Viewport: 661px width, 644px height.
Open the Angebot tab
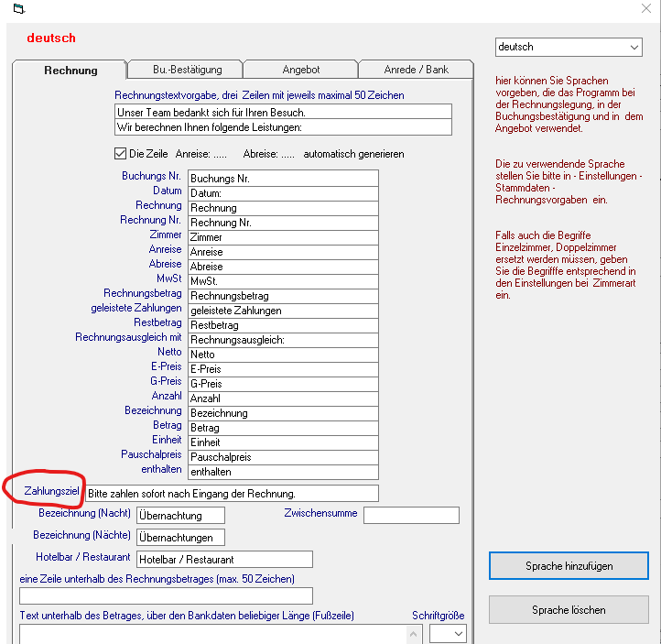click(300, 70)
